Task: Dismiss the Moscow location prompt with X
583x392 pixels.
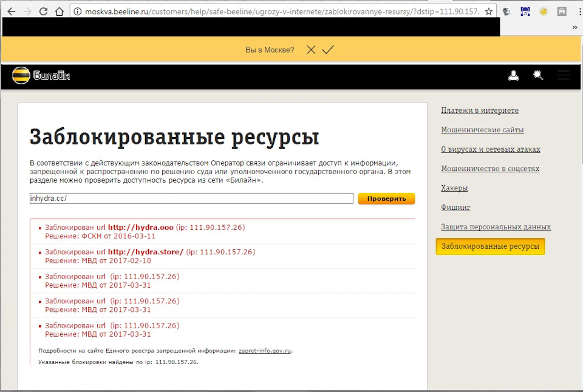Action: pos(311,50)
